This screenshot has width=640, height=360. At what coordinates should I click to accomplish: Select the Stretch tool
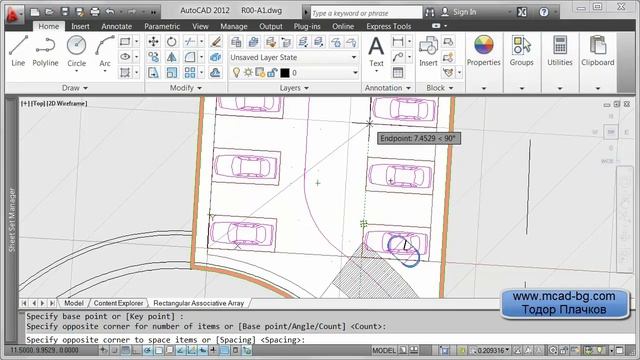(x=153, y=73)
